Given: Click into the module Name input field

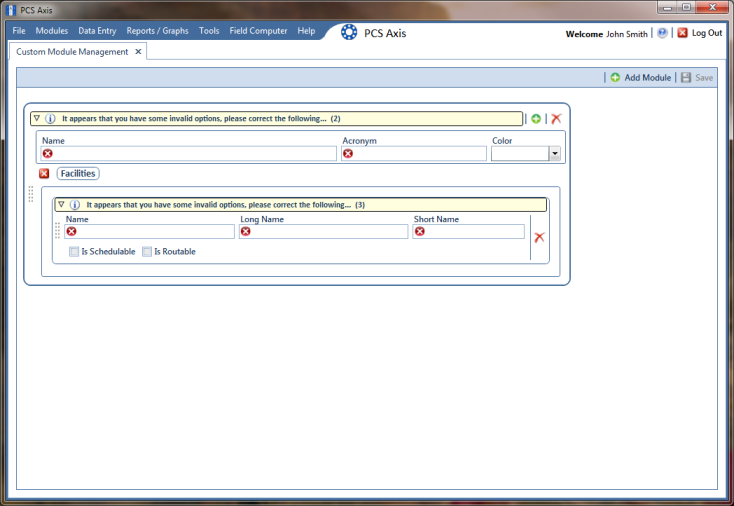Looking at the screenshot, I should pyautogui.click(x=189, y=154).
